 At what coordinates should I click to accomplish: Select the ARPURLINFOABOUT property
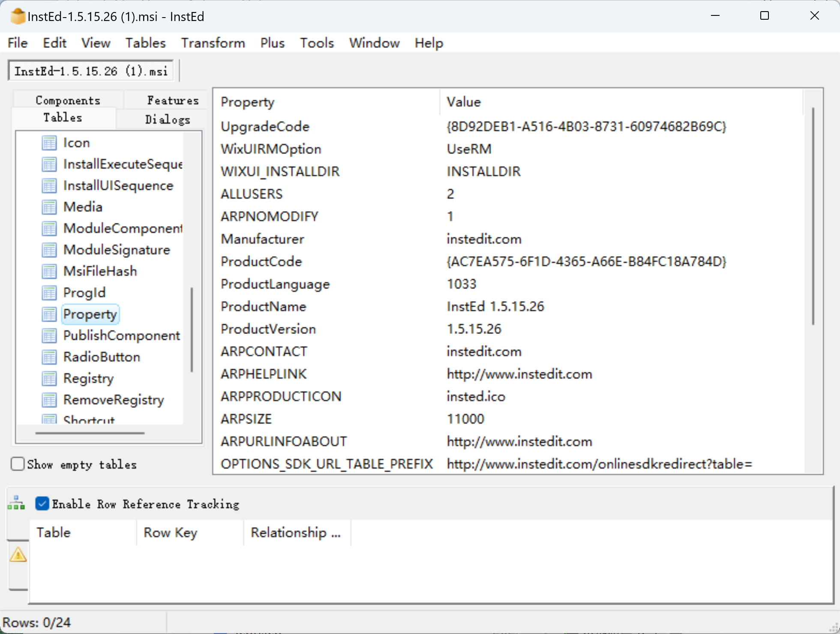284,441
